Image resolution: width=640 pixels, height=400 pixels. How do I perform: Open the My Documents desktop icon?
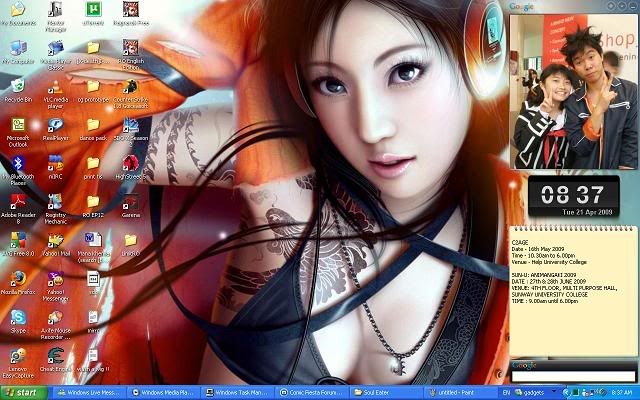coord(18,13)
